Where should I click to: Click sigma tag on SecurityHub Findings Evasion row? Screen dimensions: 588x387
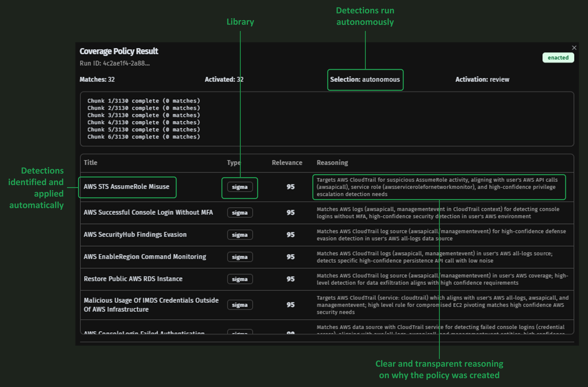[240, 235]
